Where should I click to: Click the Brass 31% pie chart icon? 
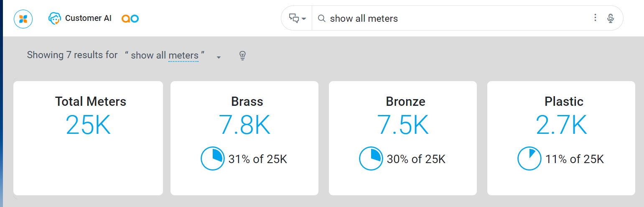(x=212, y=159)
